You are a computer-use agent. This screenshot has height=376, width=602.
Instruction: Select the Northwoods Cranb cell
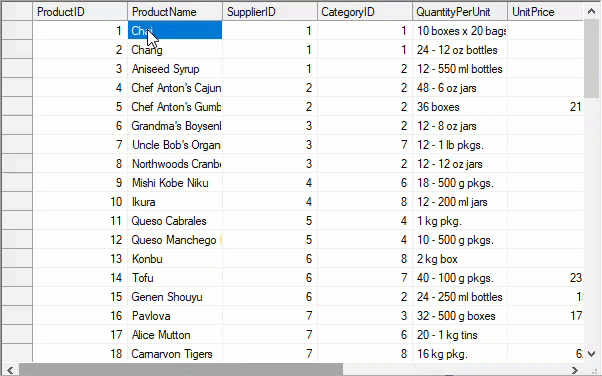(x=175, y=164)
